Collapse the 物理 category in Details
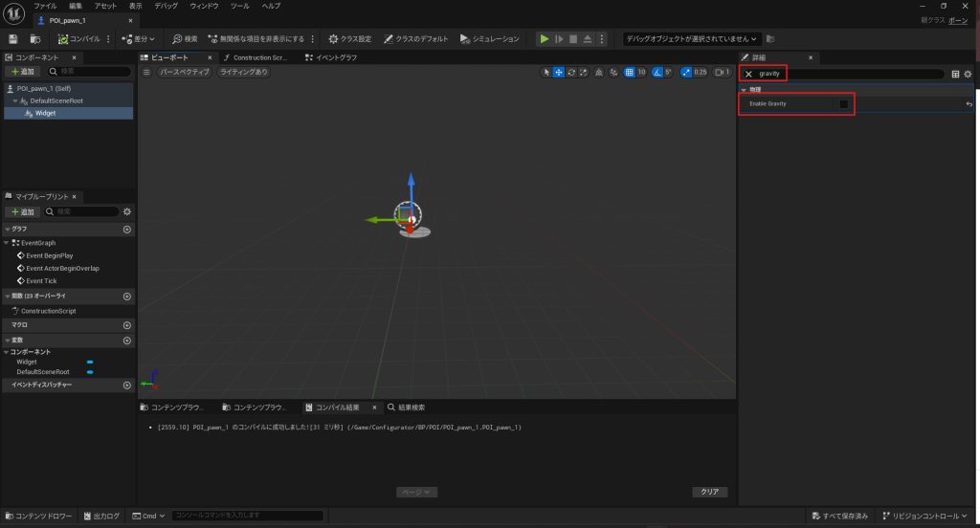The width and height of the screenshot is (980, 528). click(744, 90)
